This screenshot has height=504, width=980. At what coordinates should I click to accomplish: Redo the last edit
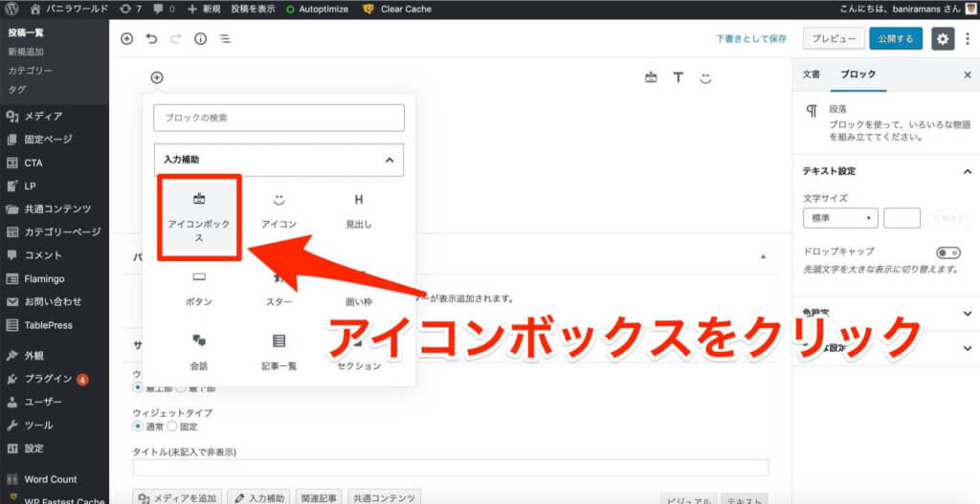(x=176, y=38)
